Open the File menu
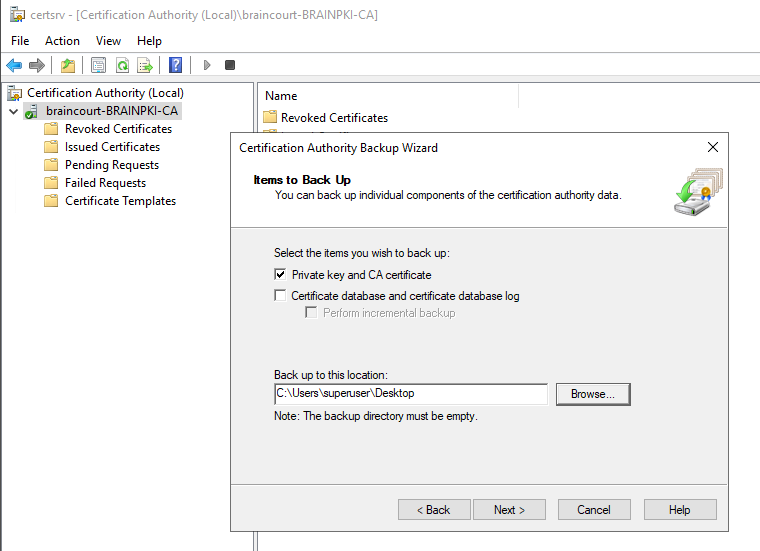 (20, 41)
